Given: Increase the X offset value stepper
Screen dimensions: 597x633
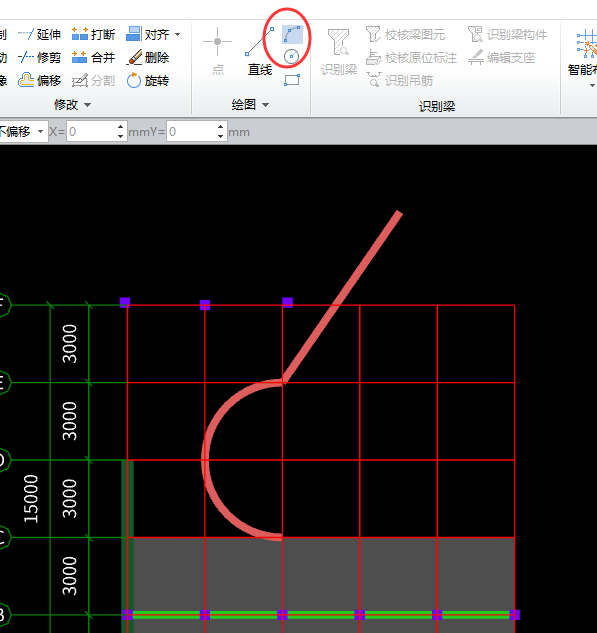Looking at the screenshot, I should pos(121,127).
